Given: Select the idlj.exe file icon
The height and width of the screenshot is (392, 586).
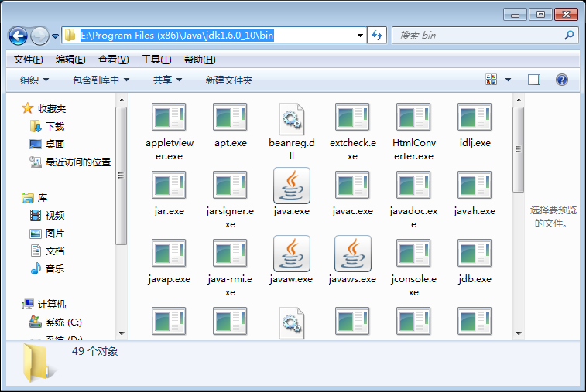Looking at the screenshot, I should pos(475,118).
